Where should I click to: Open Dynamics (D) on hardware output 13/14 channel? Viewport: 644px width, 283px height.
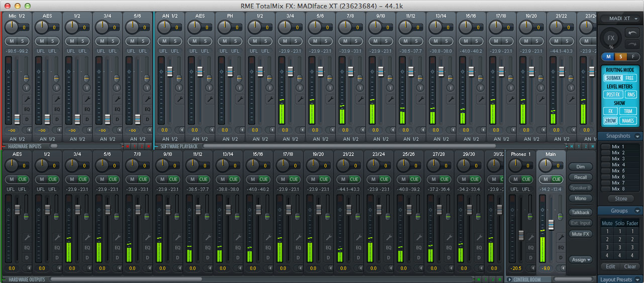pyautogui.click(x=238, y=257)
